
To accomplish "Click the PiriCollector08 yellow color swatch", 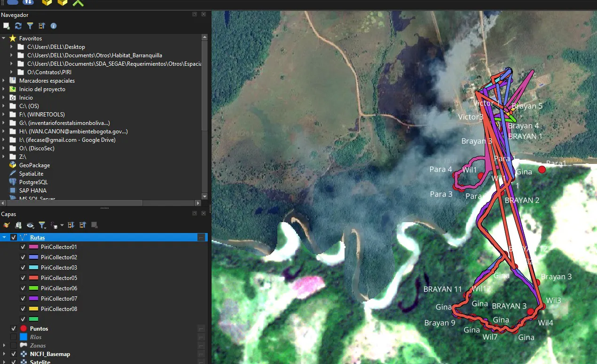I will 33,309.
